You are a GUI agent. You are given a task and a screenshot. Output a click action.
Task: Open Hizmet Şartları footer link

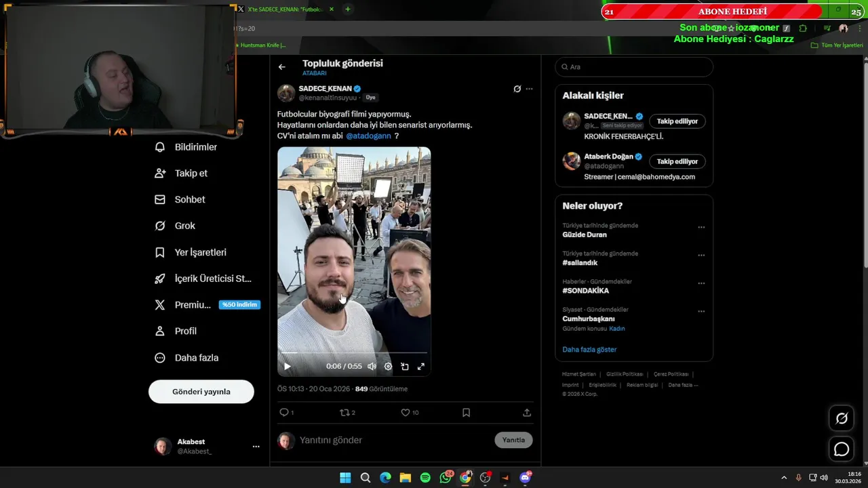(579, 374)
